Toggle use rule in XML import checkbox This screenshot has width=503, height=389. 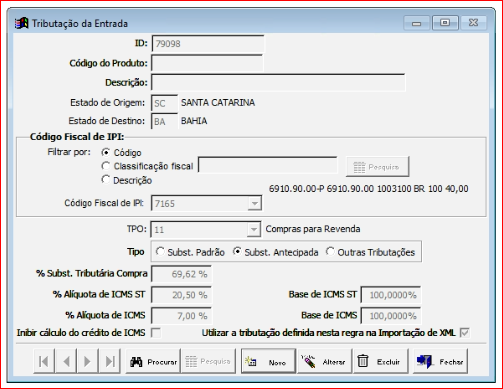[x=464, y=333]
